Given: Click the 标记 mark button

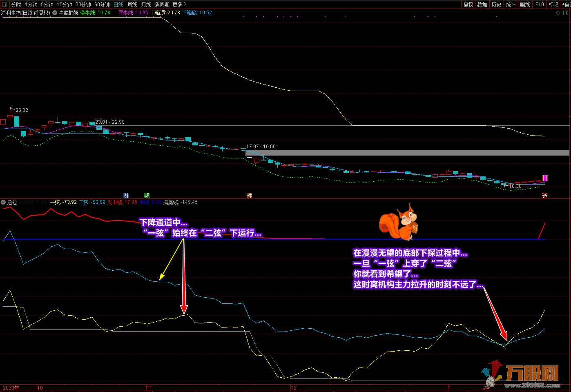Looking at the screenshot, I should [554, 4].
